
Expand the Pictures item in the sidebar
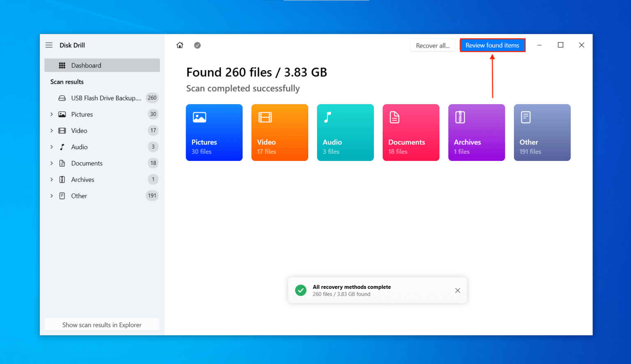(52, 114)
